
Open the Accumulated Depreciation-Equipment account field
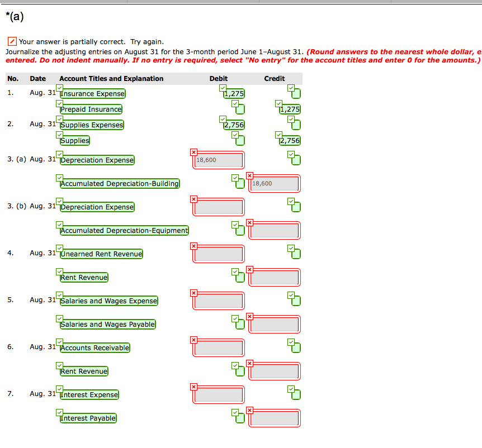(125, 231)
